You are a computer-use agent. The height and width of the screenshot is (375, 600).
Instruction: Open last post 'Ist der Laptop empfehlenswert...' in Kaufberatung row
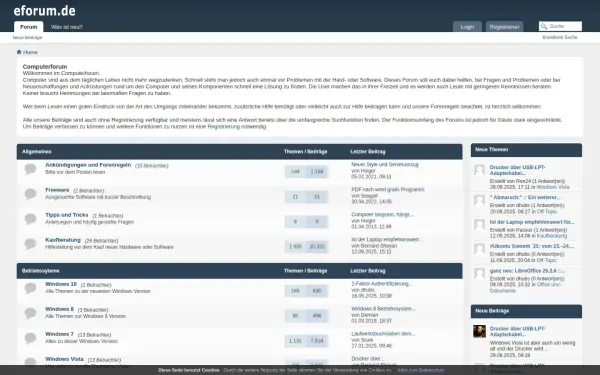pyautogui.click(x=386, y=240)
